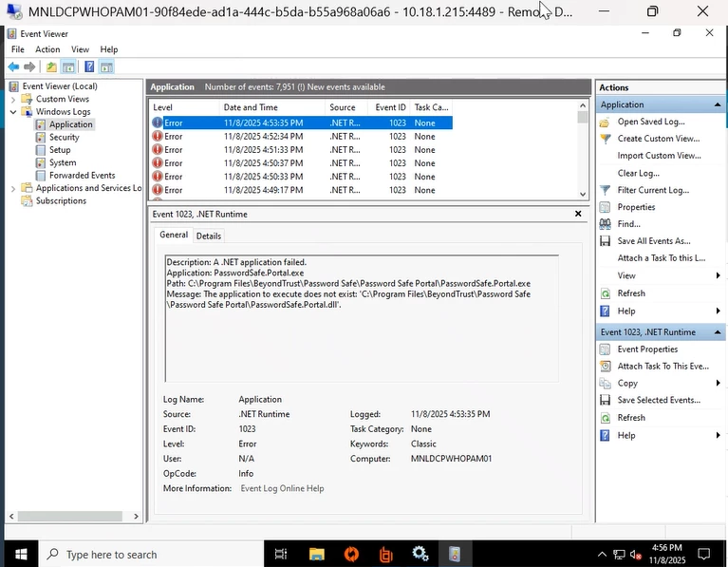The height and width of the screenshot is (567, 728).
Task: Select the Forwarded Events log
Action: click(x=82, y=175)
